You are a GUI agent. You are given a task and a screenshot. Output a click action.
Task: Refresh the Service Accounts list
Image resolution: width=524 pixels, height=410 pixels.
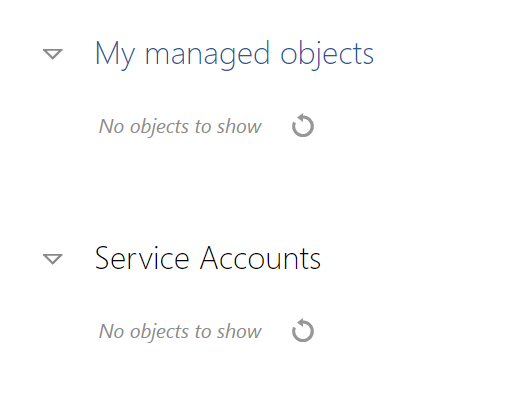pyautogui.click(x=303, y=330)
